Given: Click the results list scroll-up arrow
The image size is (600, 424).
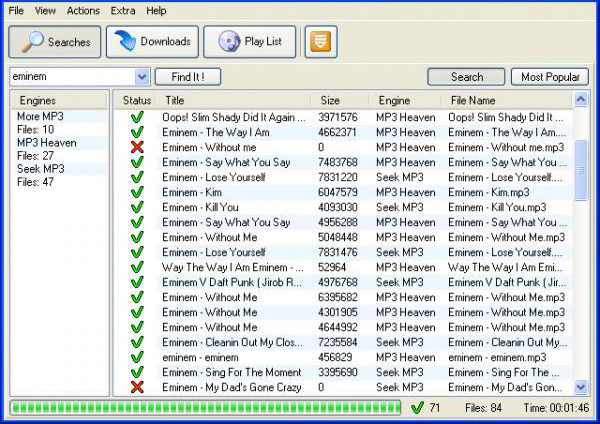Looking at the screenshot, I should coord(581,100).
